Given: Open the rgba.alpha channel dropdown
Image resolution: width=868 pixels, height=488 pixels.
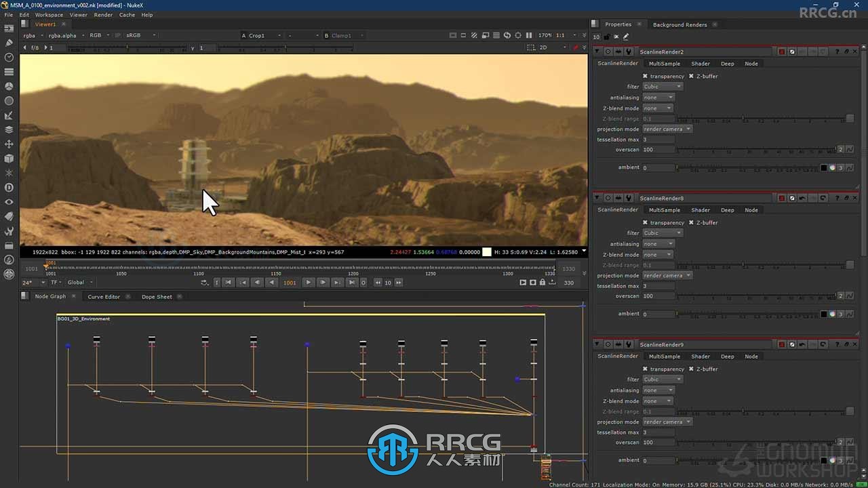Looking at the screenshot, I should 66,35.
